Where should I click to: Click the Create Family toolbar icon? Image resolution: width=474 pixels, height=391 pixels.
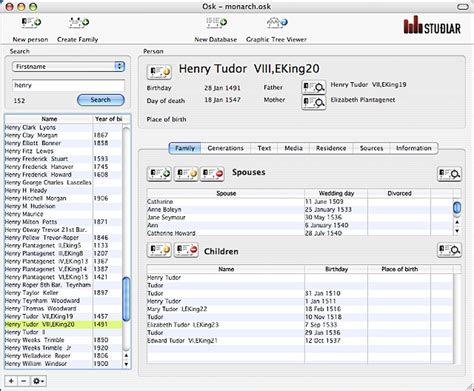78,23
